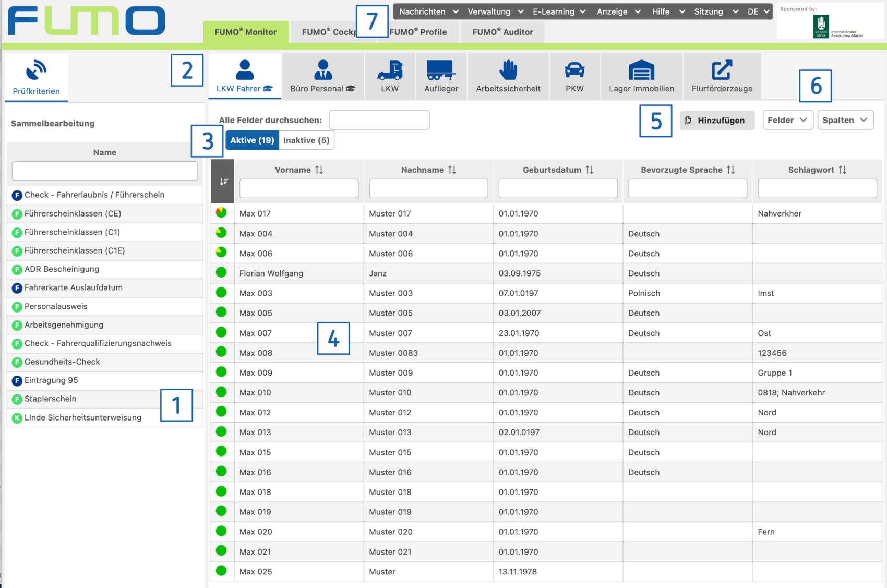Open the Prüfkriterien satellite dish icon
887x588 pixels.
(36, 70)
